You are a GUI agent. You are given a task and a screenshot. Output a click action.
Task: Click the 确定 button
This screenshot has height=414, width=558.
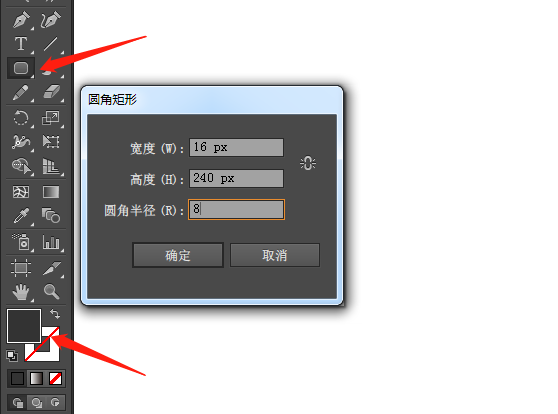[x=178, y=255]
